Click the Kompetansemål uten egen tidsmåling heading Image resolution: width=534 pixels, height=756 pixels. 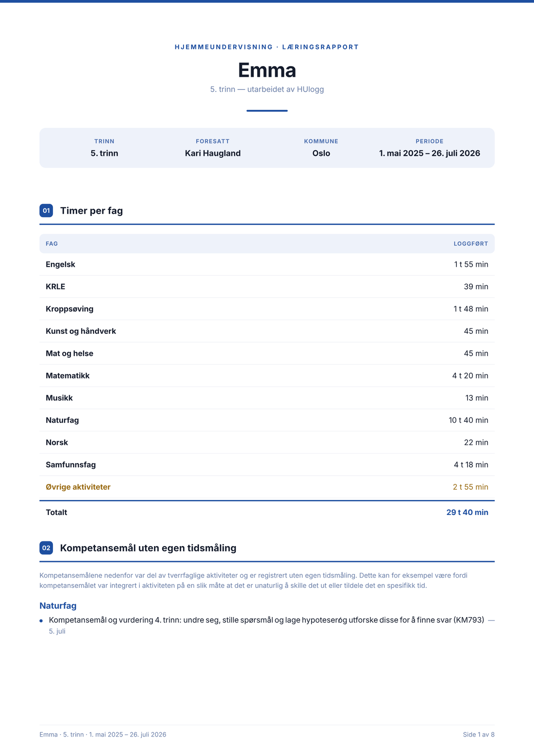pos(148,548)
